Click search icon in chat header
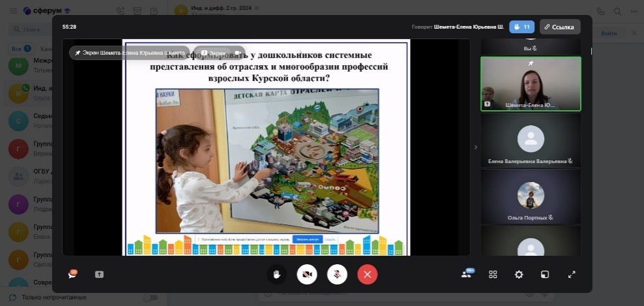This screenshot has width=644, height=306. pos(617,11)
